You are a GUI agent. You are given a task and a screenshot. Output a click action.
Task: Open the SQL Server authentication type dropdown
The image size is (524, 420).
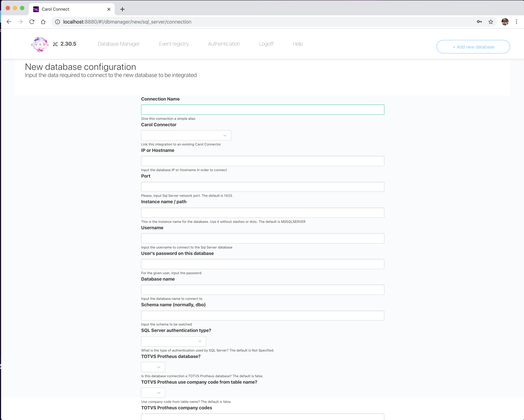click(173, 341)
